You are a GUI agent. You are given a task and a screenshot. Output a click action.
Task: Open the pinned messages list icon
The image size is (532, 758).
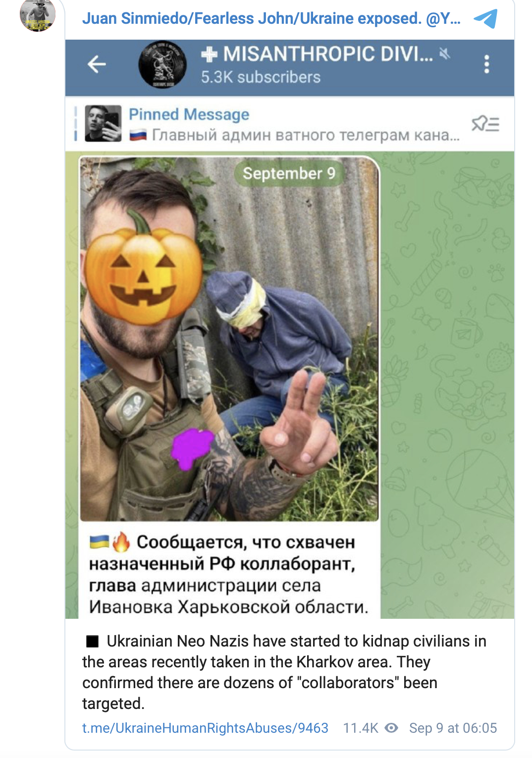[485, 124]
